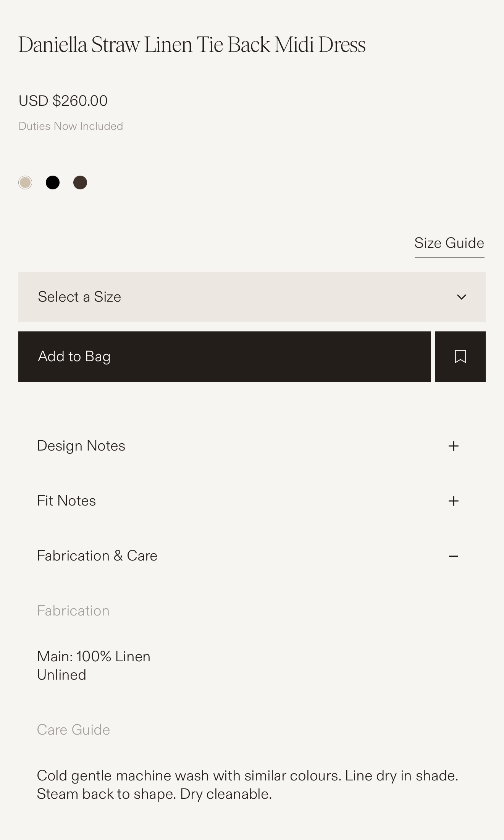Save dress to wishlist with bookmark icon
The image size is (504, 840).
[x=460, y=357]
